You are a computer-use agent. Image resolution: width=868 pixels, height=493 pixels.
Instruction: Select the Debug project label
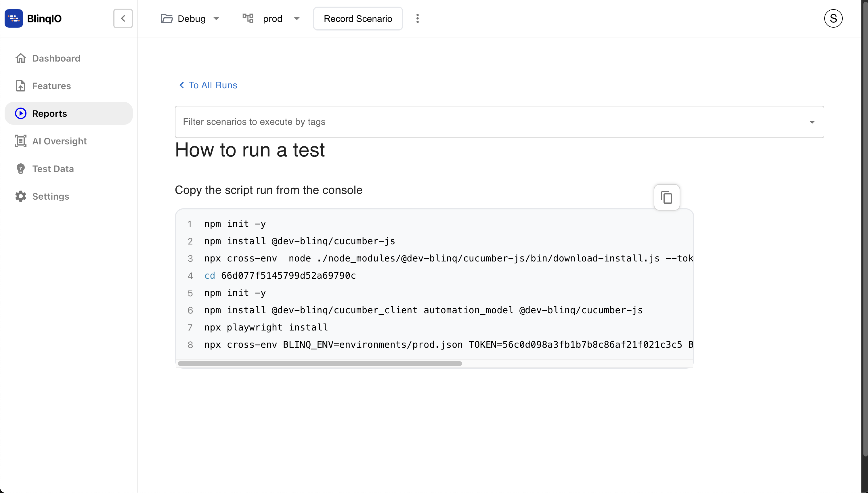192,19
